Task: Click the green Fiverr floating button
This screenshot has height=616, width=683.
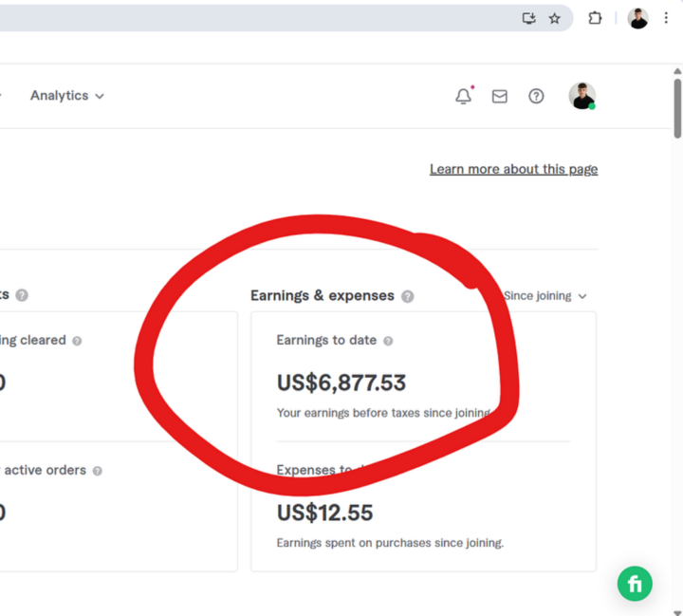Action: pos(635,584)
